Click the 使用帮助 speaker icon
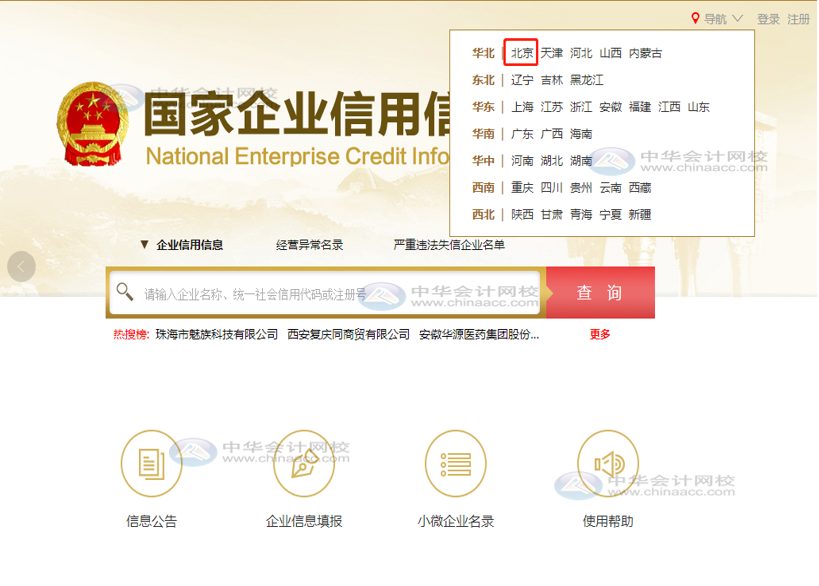The height and width of the screenshot is (586, 819). coord(608,464)
